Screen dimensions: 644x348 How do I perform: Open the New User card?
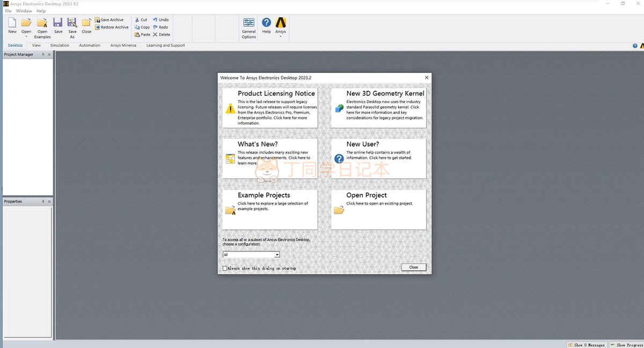[378, 158]
